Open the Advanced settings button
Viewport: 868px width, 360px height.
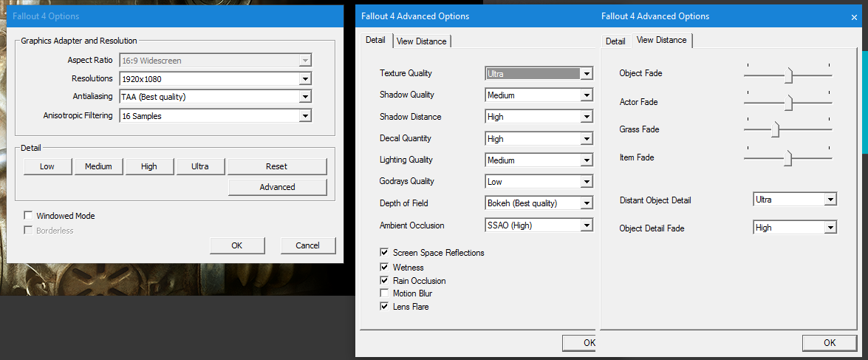pyautogui.click(x=277, y=187)
